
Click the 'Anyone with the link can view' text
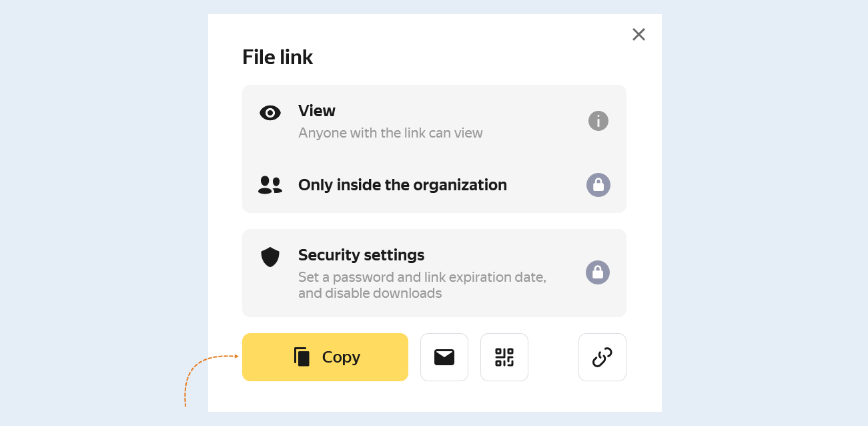point(390,133)
